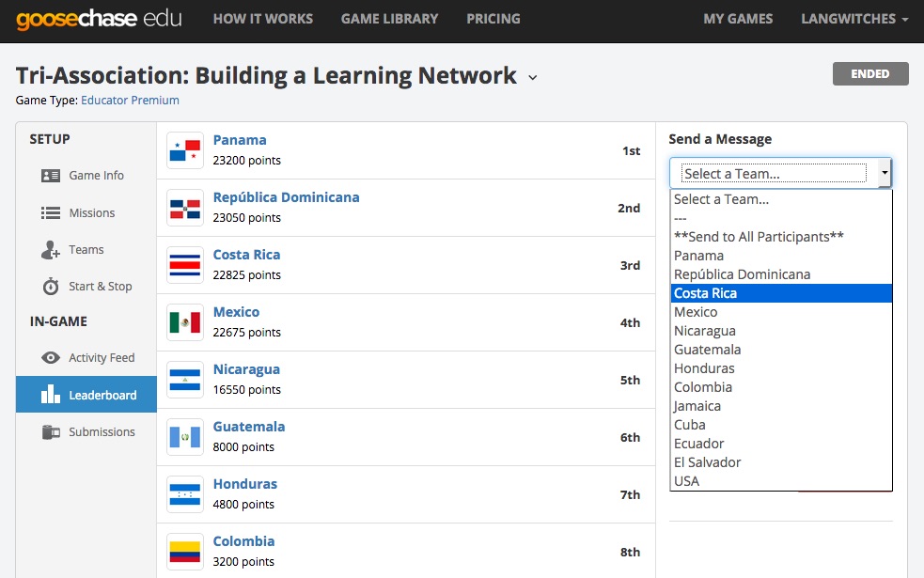Click the Mexico flag thumbnail
924x578 pixels.
(x=185, y=322)
